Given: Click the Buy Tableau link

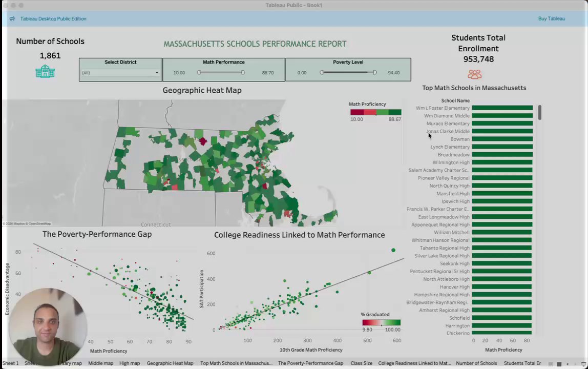Looking at the screenshot, I should [x=551, y=18].
